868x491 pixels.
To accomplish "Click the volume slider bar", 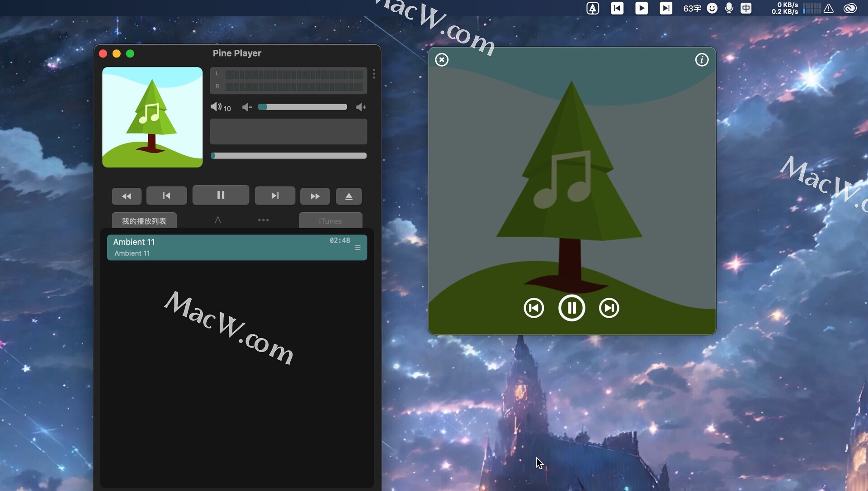I will click(302, 107).
